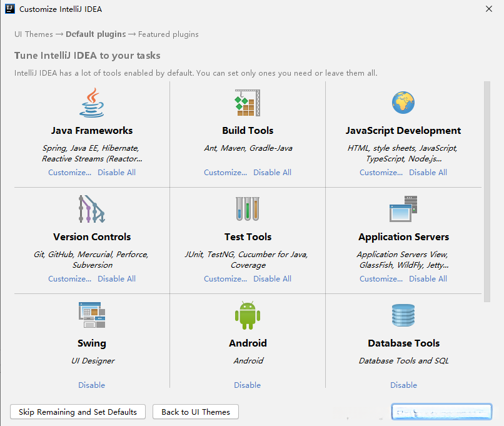Click 'Tune IntelliJ IDEA to your tasks' title
This screenshot has width=504, height=426.
(x=87, y=56)
